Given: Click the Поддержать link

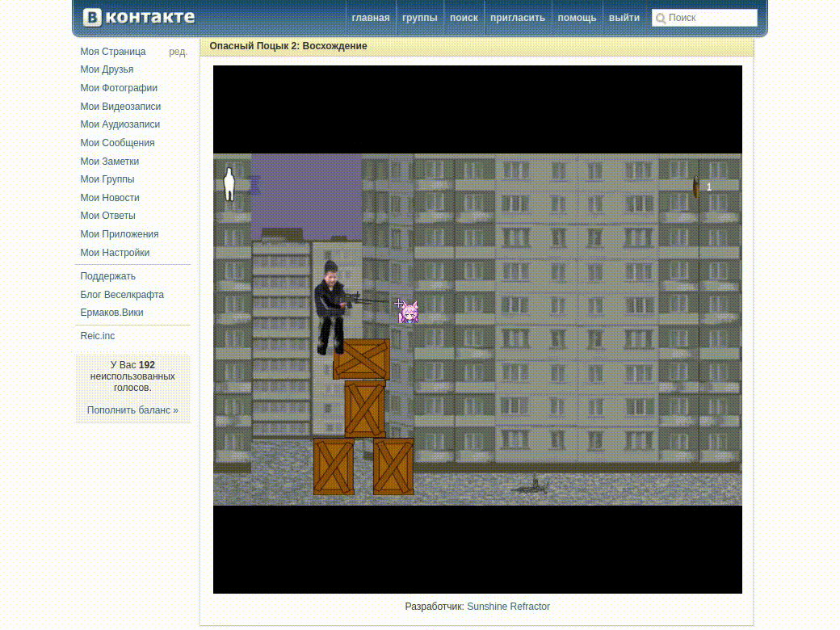Looking at the screenshot, I should click(x=107, y=276).
